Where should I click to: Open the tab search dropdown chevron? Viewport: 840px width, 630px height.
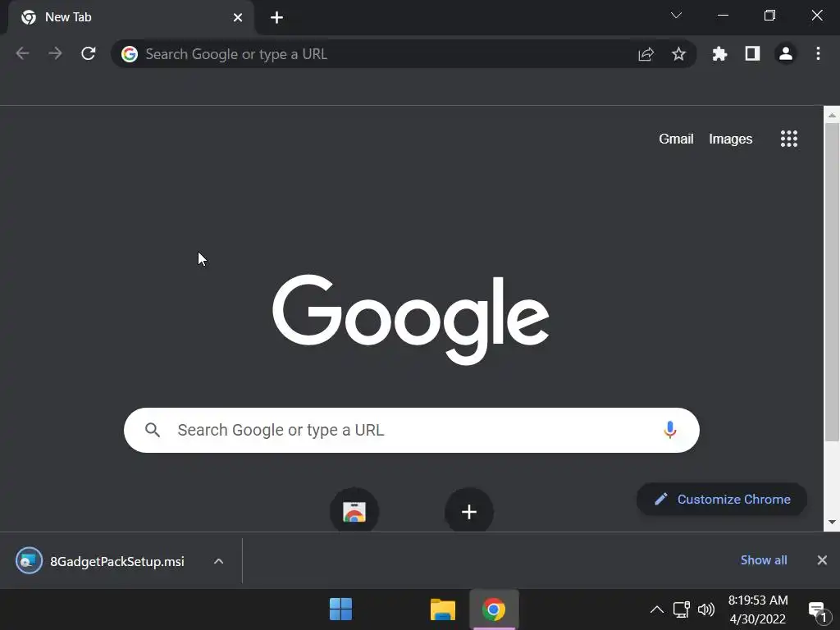coord(676,16)
